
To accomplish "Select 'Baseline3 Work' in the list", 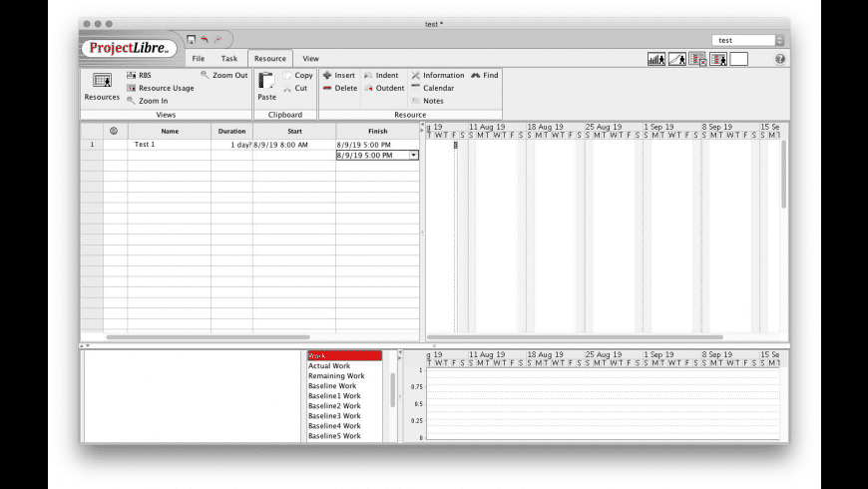I will tap(344, 415).
